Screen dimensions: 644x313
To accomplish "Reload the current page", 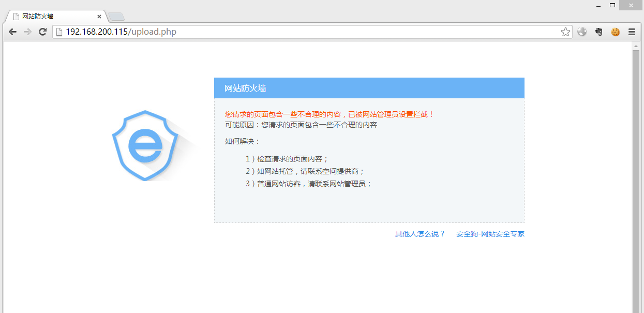I will coord(43,32).
